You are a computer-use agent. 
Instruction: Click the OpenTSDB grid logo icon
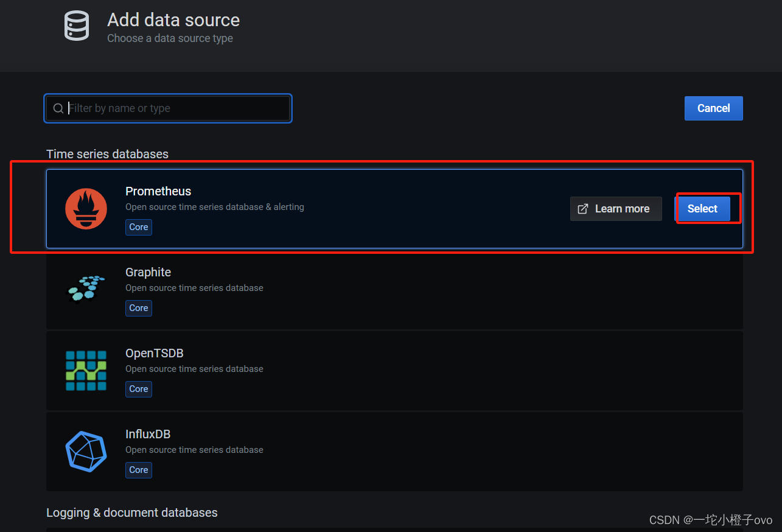86,370
